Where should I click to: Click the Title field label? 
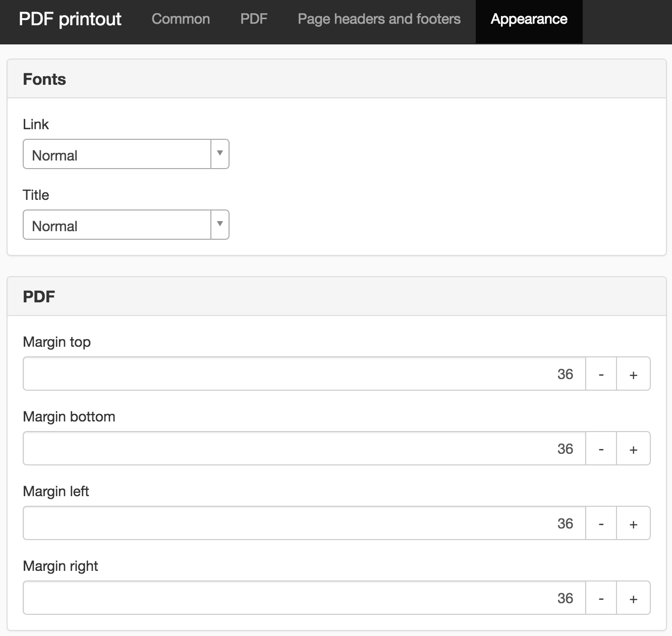coord(36,195)
